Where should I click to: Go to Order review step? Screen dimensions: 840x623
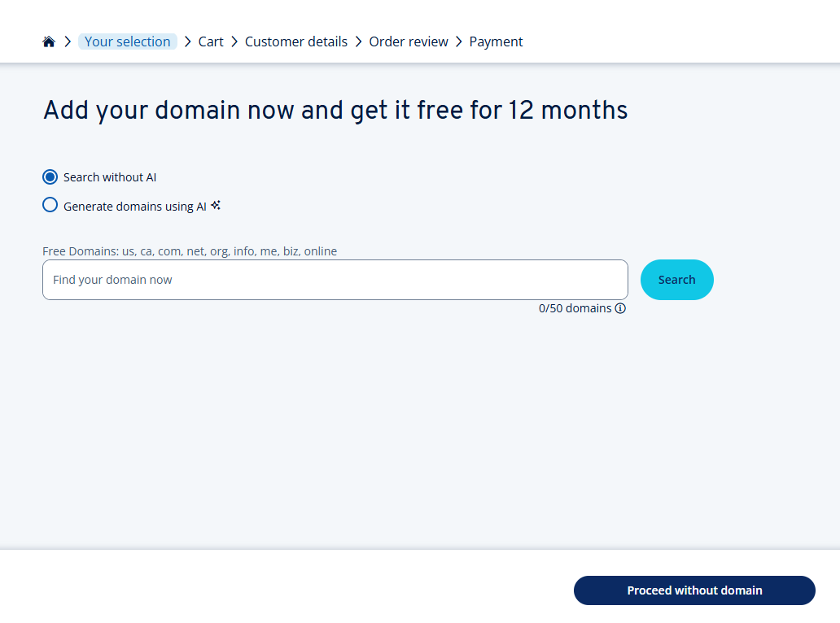[409, 41]
